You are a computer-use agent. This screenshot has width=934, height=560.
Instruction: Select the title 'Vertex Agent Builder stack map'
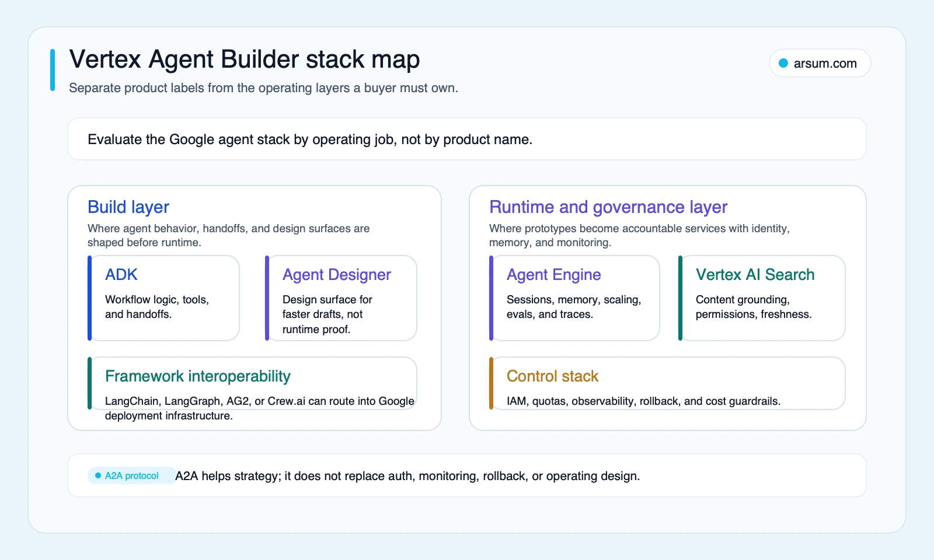[x=245, y=60]
